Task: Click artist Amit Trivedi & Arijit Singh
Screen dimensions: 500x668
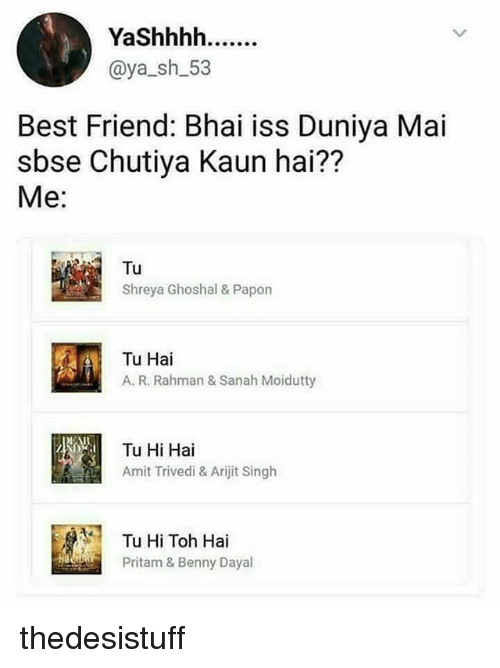Action: pos(199,472)
